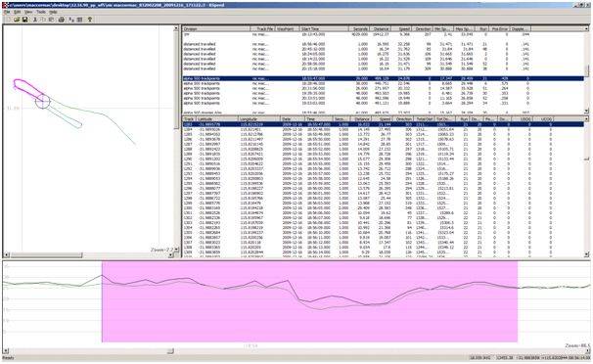Click the Print toolbar icon
593x364 pixels.
[x=62, y=20]
